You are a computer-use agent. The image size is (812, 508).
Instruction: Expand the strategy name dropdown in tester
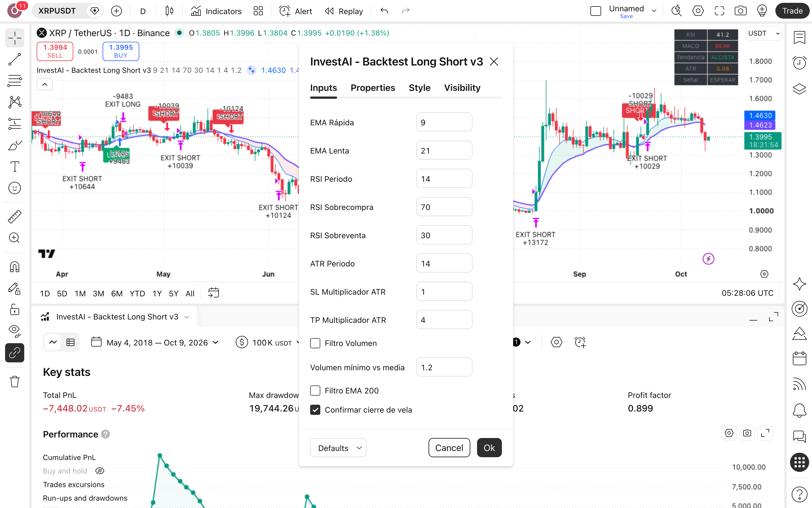[187, 317]
